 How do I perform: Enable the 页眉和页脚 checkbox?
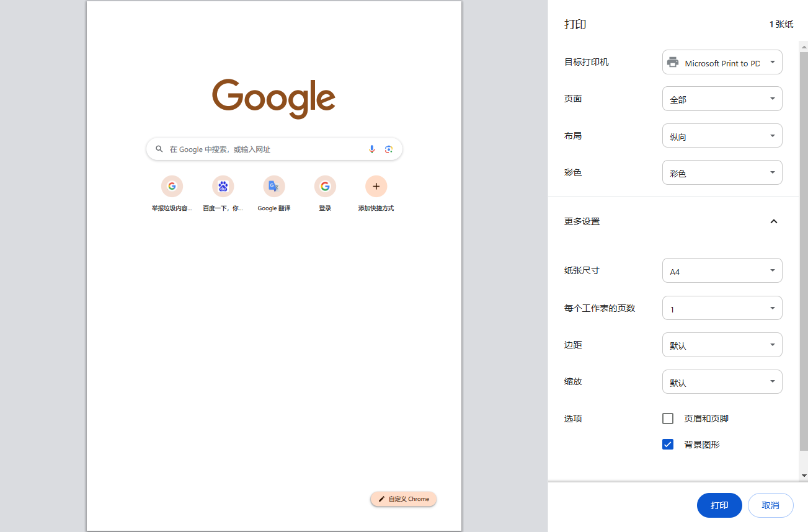coord(668,419)
